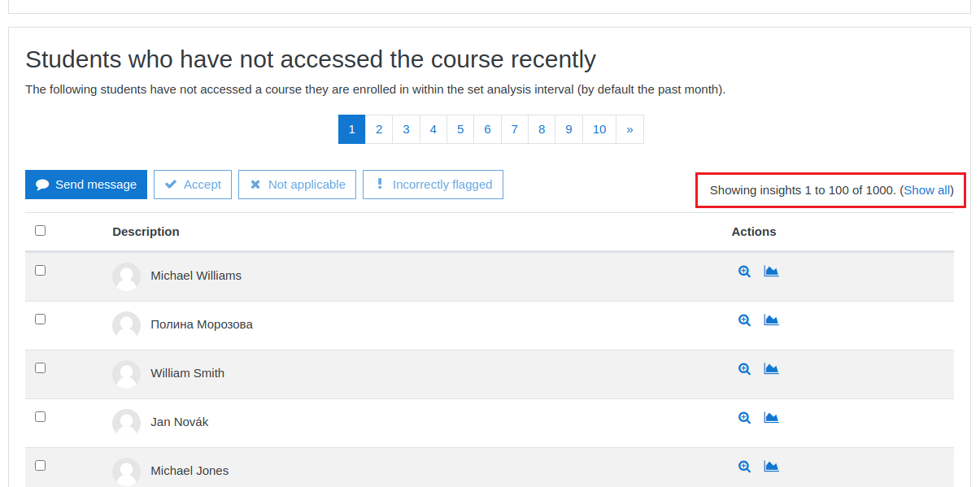Click Jan Novák's profile avatar
This screenshot has width=980, height=487.
click(126, 423)
